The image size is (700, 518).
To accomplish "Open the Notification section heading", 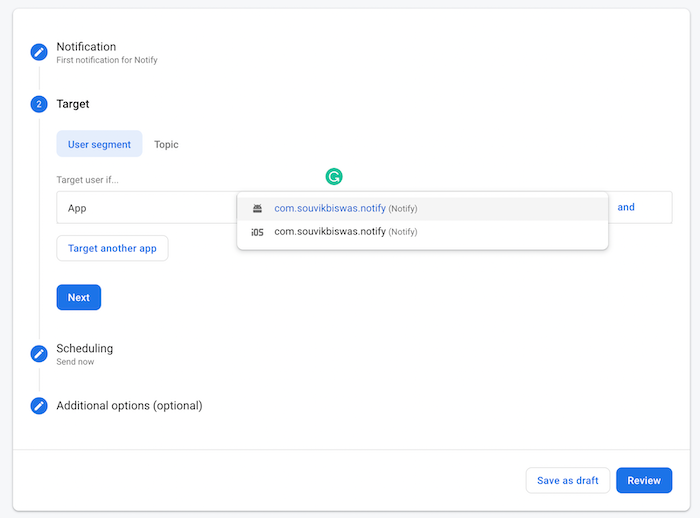I will coord(86,47).
